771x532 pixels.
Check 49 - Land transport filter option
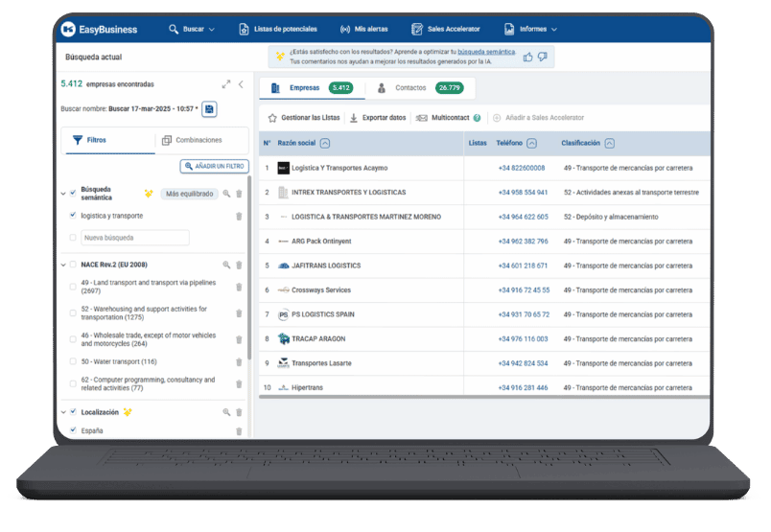[73, 287]
